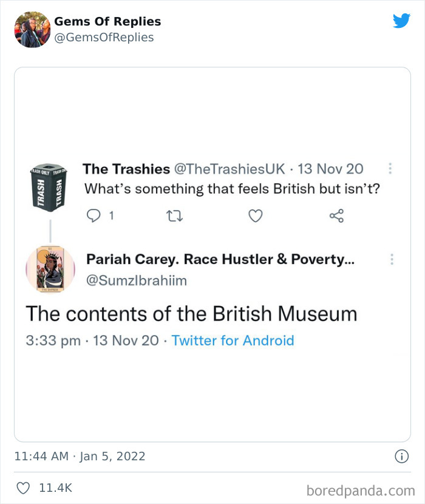Like The Trashies tweet
Screen dimensions: 425x504
256,216
